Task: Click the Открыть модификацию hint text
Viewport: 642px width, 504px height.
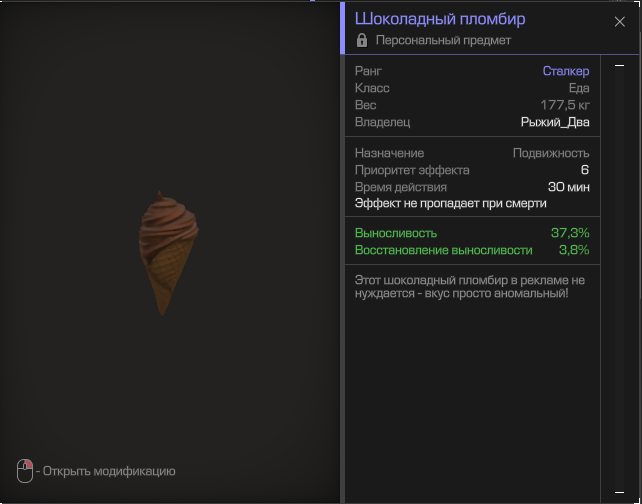Action: 109,471
